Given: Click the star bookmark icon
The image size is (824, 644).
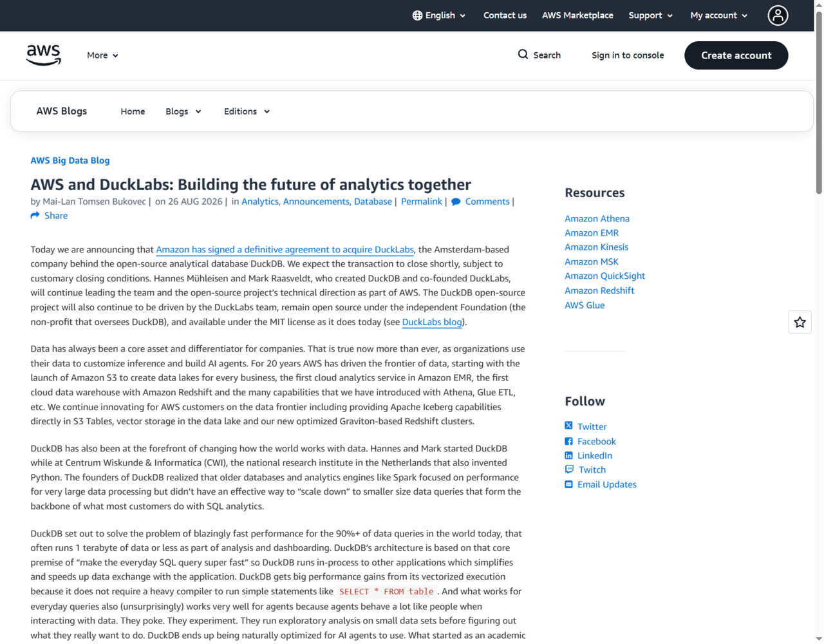Looking at the screenshot, I should coord(800,322).
